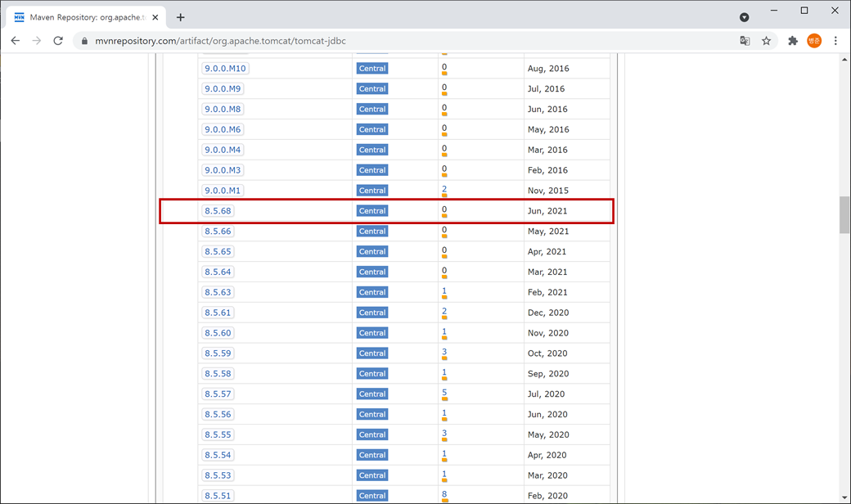The width and height of the screenshot is (851, 504).
Task: Open version 8.5.56 link
Action: [218, 414]
